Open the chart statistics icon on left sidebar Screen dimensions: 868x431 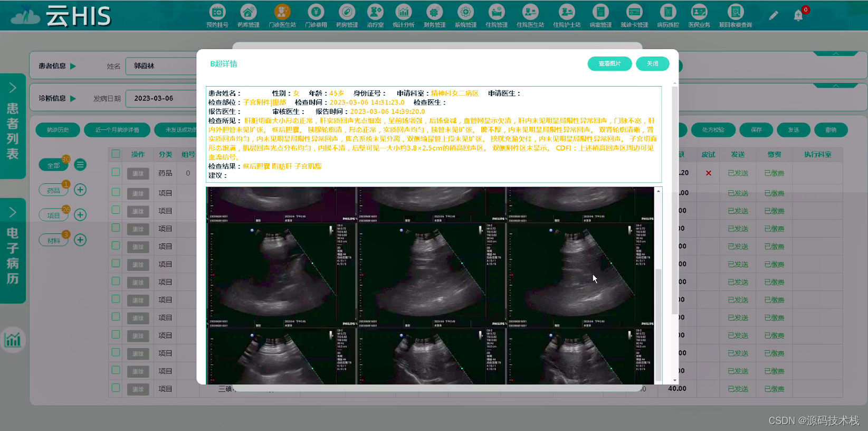13,339
